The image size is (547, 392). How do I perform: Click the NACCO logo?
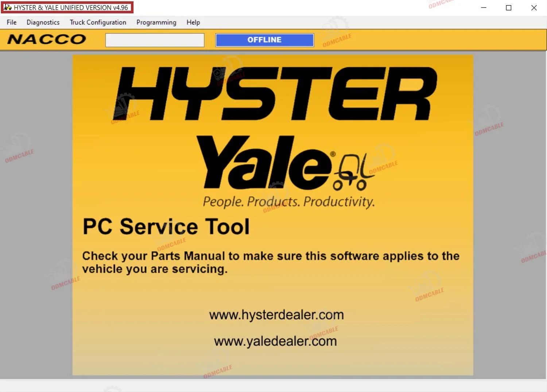tap(47, 39)
